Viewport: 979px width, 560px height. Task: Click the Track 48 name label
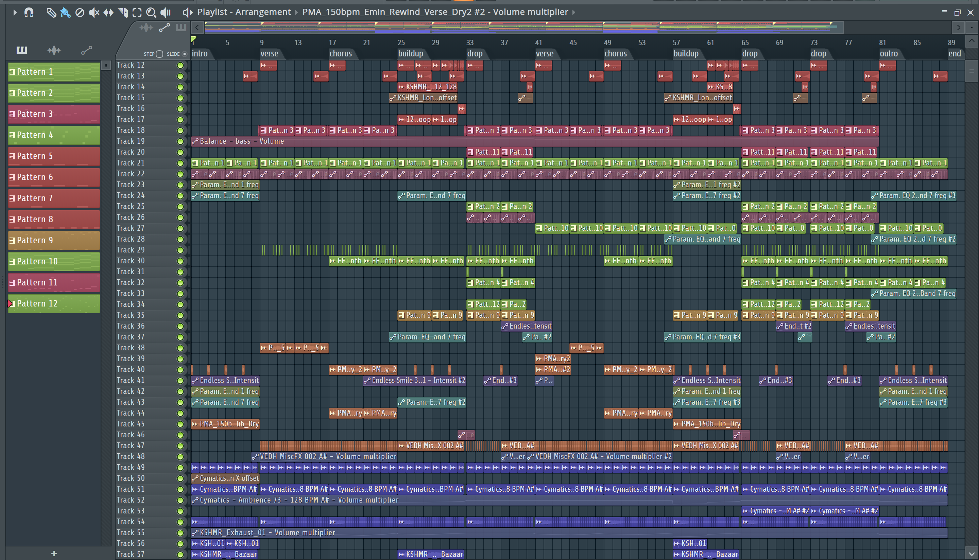coord(131,457)
